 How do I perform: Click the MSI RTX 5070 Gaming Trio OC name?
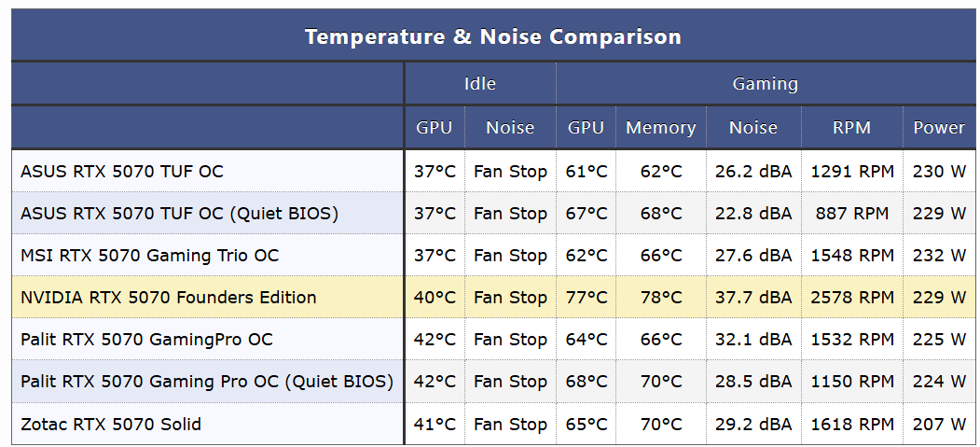(149, 256)
